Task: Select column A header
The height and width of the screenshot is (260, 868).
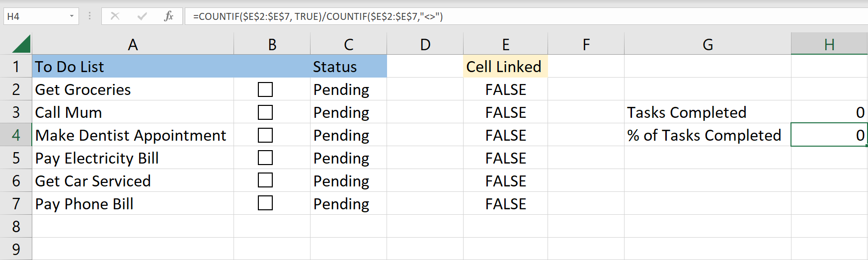Action: (x=133, y=45)
